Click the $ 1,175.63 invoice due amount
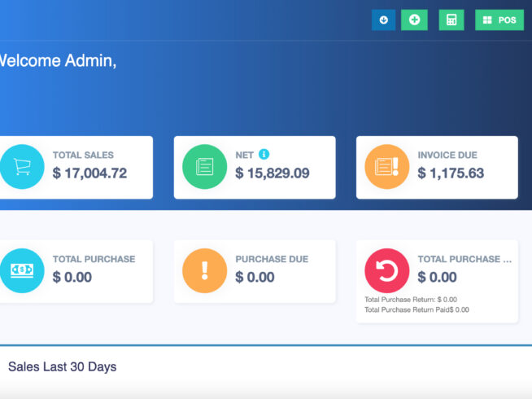The height and width of the screenshot is (399, 532). click(451, 173)
